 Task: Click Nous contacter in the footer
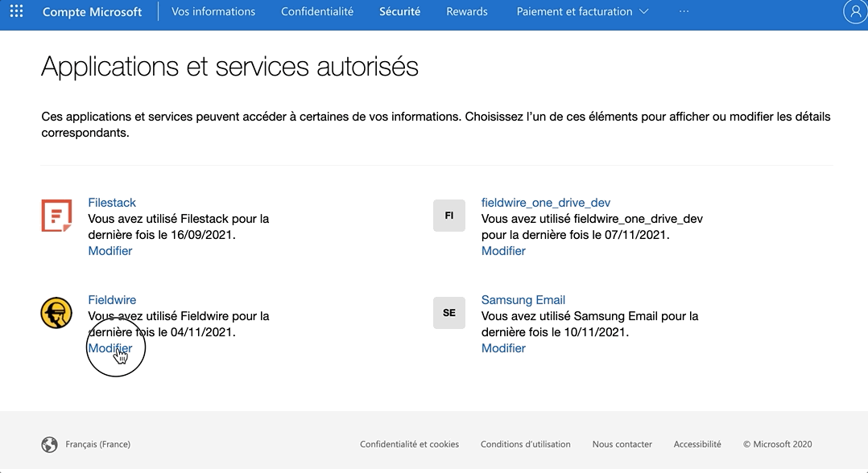pos(622,443)
